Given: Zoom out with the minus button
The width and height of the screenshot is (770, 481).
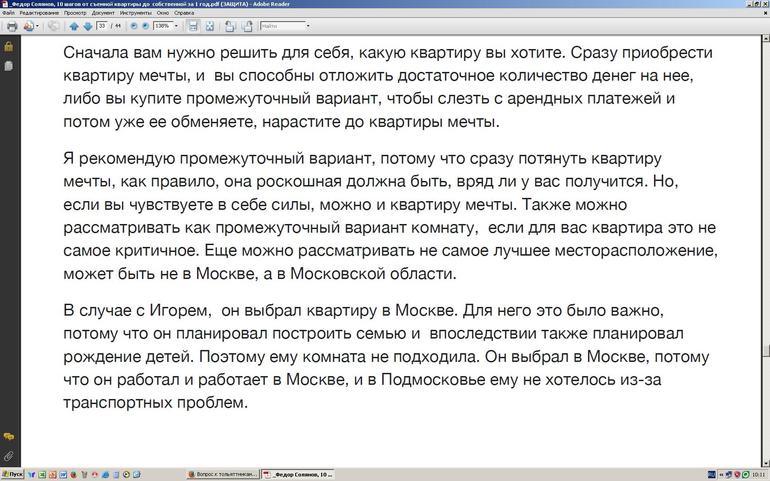Looking at the screenshot, I should point(134,26).
